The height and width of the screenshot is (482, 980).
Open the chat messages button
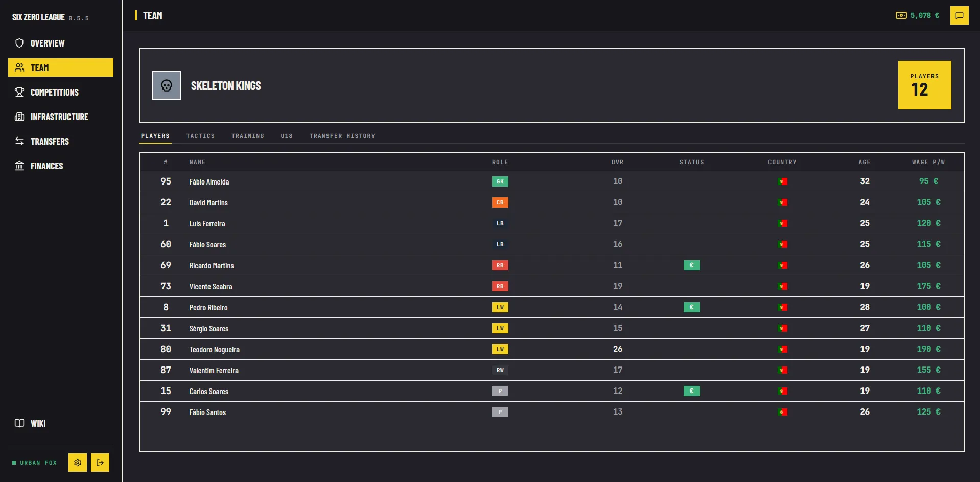960,15
